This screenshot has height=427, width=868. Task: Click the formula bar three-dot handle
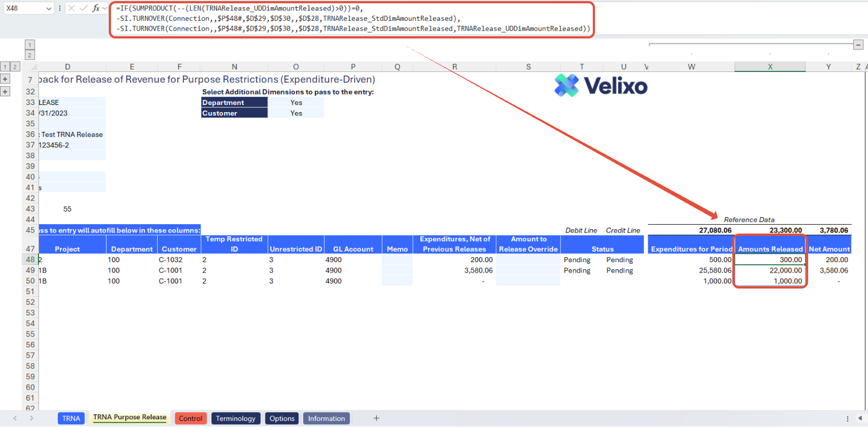click(60, 8)
